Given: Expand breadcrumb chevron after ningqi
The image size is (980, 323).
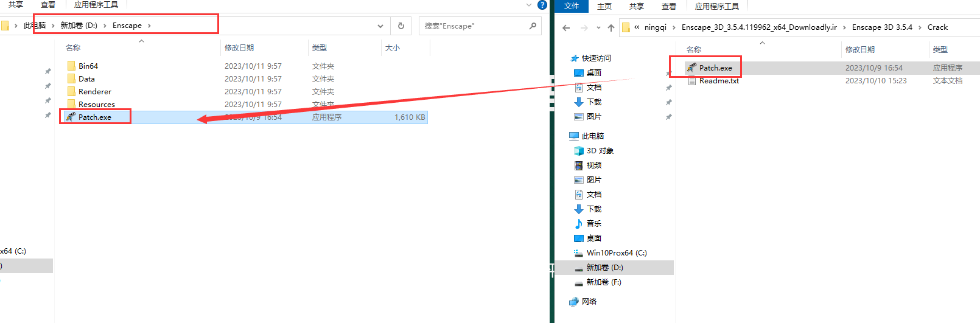Looking at the screenshot, I should [x=674, y=27].
